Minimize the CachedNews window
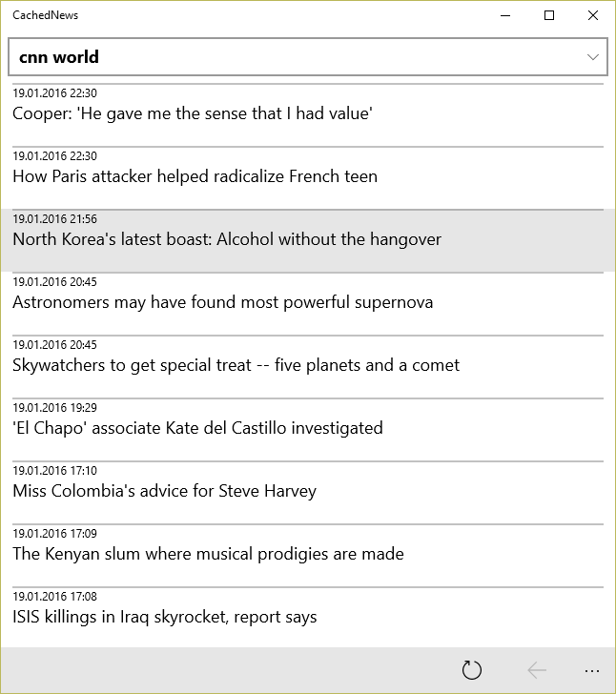616x694 pixels. 505,15
